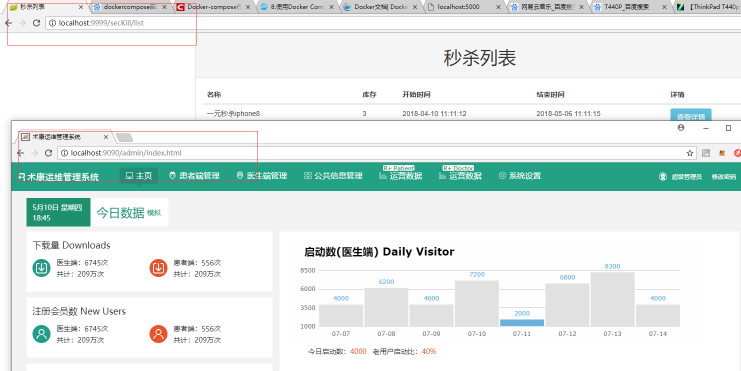Image resolution: width=741 pixels, height=371 pixels.
Task: Click the grey extension icon right of the star
Action: 706,153
